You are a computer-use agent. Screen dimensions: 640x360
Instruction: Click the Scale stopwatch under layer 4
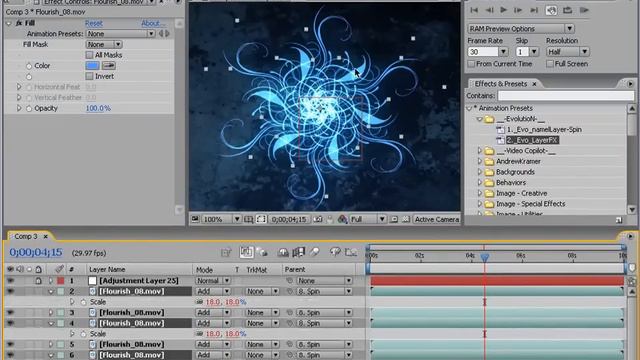[x=83, y=334]
